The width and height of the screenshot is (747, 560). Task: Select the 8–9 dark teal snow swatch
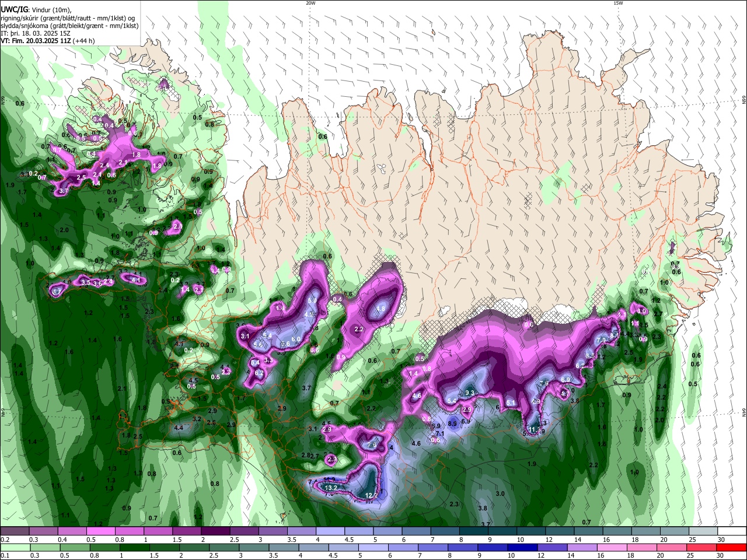click(474, 531)
